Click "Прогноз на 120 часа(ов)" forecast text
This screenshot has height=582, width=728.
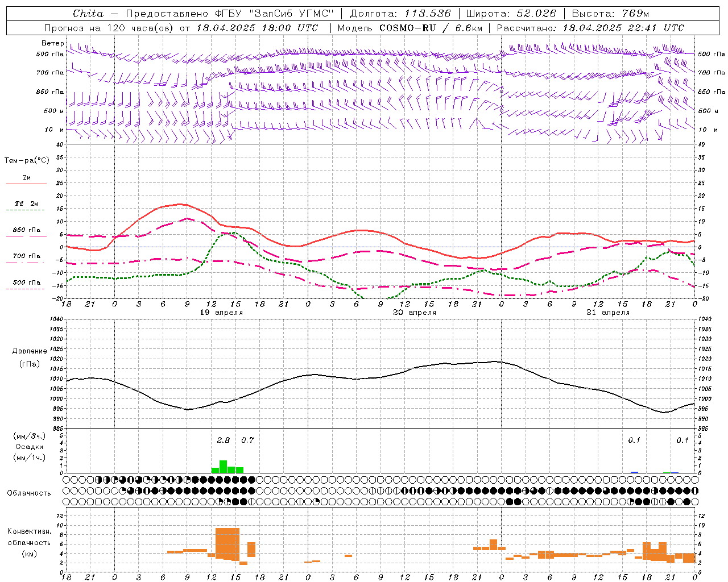tap(108, 28)
